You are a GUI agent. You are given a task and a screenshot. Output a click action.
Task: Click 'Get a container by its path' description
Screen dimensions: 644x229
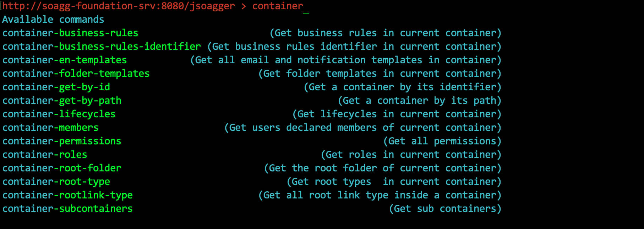(x=420, y=101)
